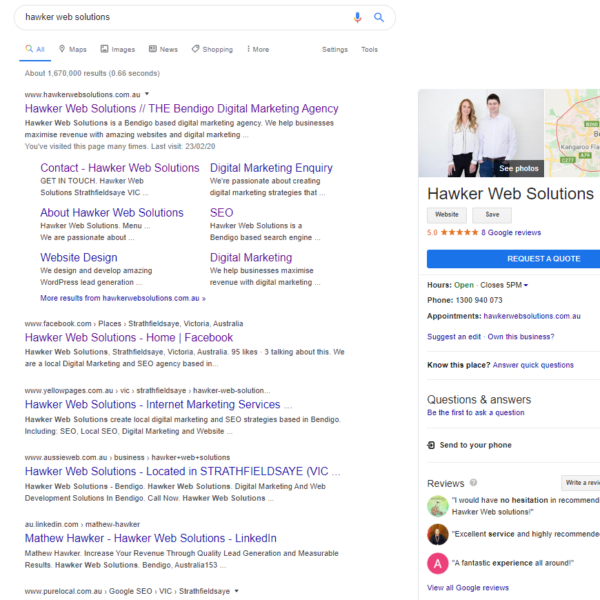Click Answer quick questions
This screenshot has width=600, height=600.
533,365
